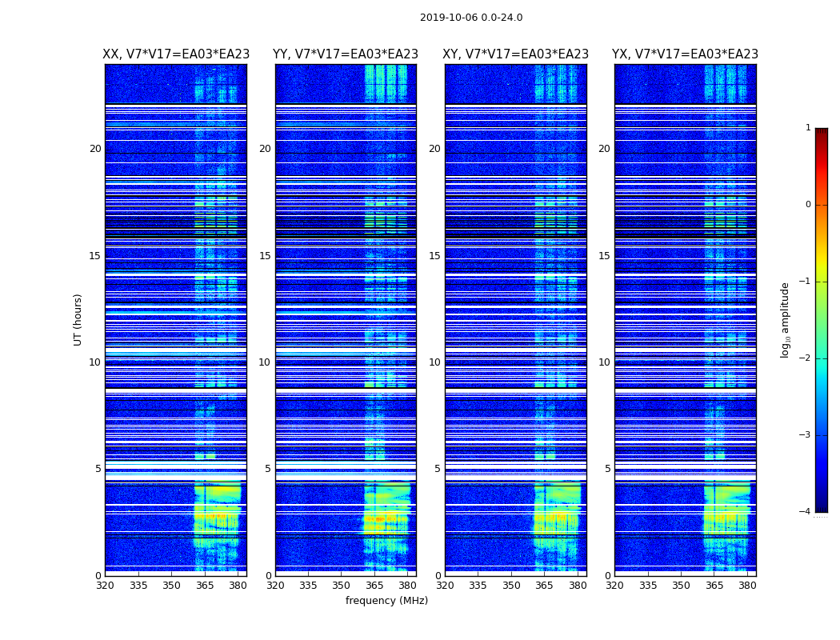840x640 pixels.
Task: Click the colorbar tick label −2
Action: (x=805, y=358)
